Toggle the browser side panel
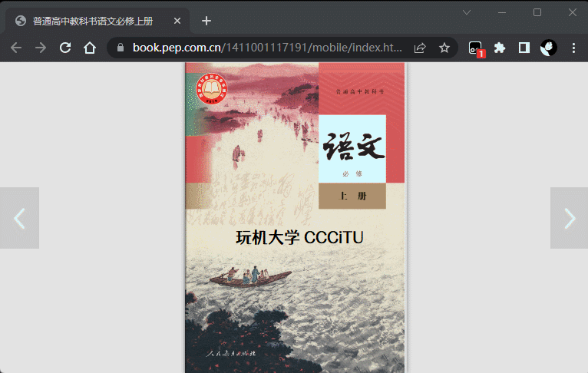Screen dimensions: 588x373 524,48
